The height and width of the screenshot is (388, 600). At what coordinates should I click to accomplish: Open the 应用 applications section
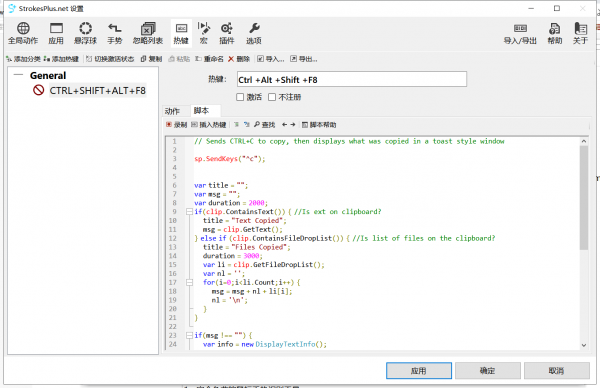[56, 33]
